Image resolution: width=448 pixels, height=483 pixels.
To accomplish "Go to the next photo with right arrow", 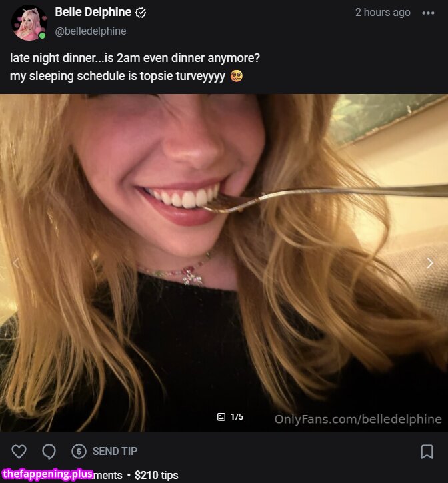I will (430, 263).
